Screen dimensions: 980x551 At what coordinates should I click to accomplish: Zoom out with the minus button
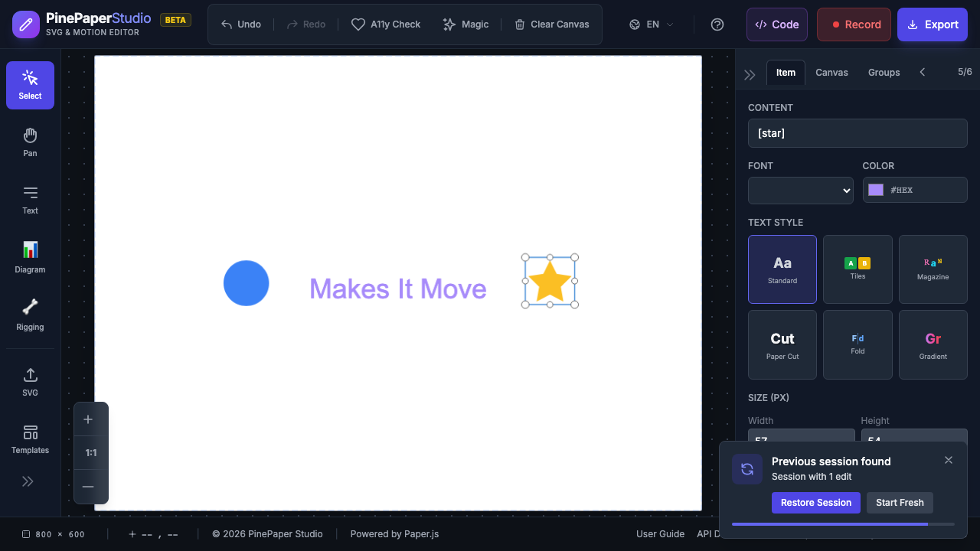[88, 487]
